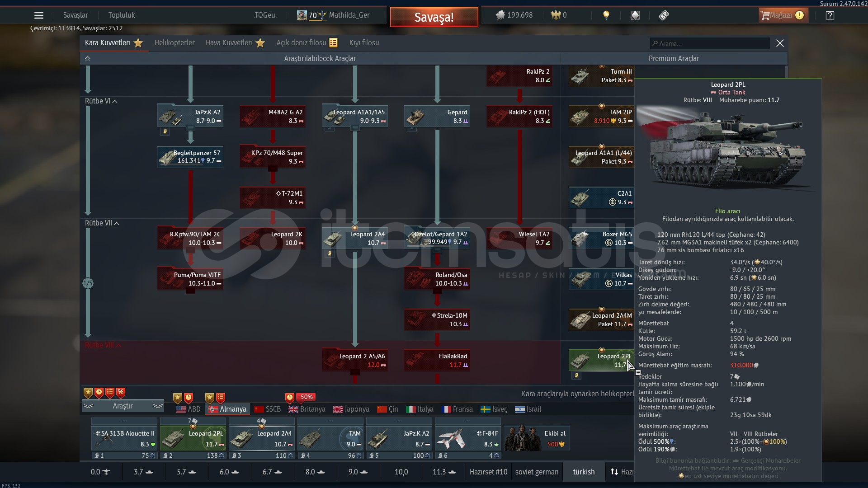Screen dimensions: 868x488
Task: Click the Arama search field
Action: coord(710,43)
